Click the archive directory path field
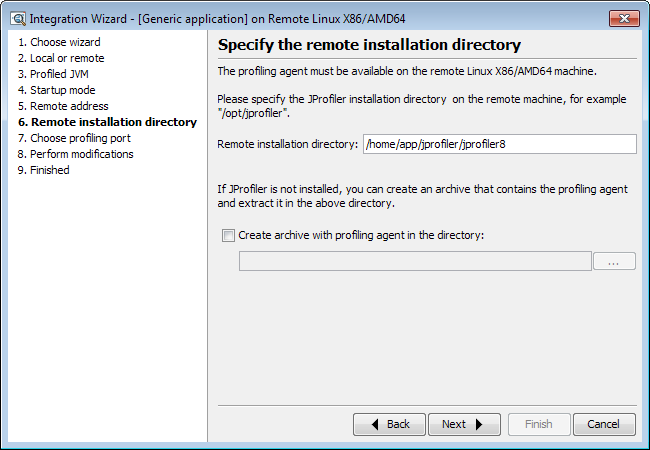650x450 pixels. pos(415,261)
